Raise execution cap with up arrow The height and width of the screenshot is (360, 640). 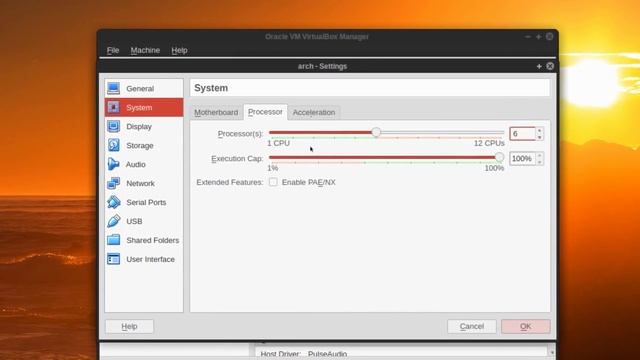[539, 156]
